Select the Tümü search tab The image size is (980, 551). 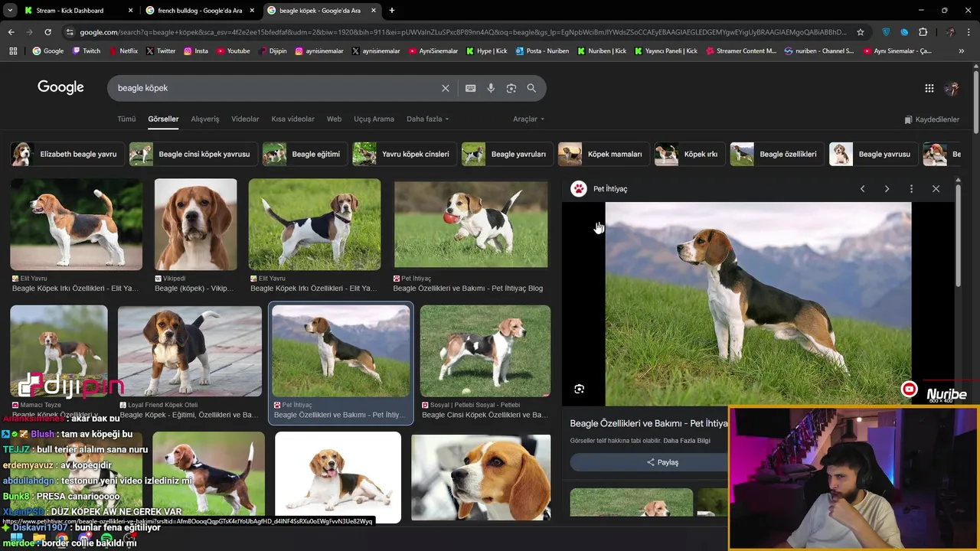coord(126,119)
